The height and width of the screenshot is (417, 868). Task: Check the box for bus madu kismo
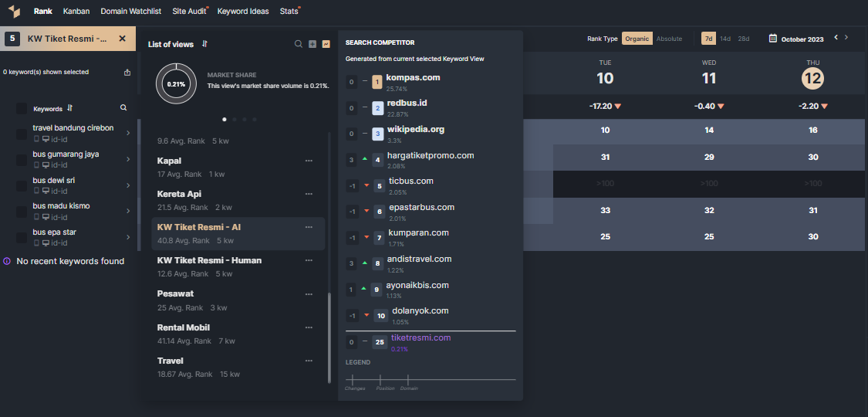21,212
